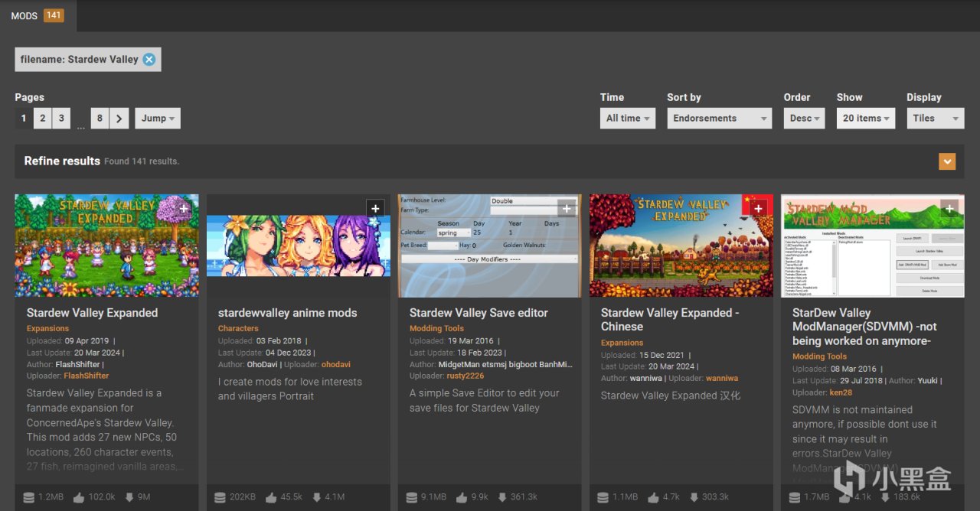Screen dimensions: 980x511
Task: Open the Order Desc dropdown
Action: (804, 118)
